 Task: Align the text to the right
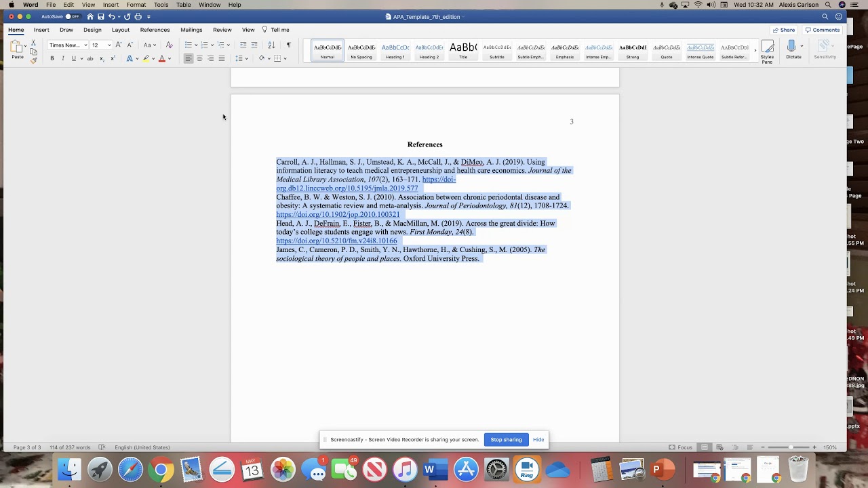(210, 58)
